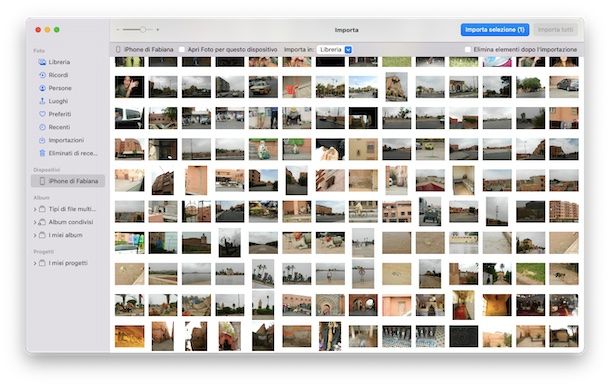This screenshot has height=387, width=610.
Task: Click the Luoghi places icon
Action: pyautogui.click(x=42, y=101)
